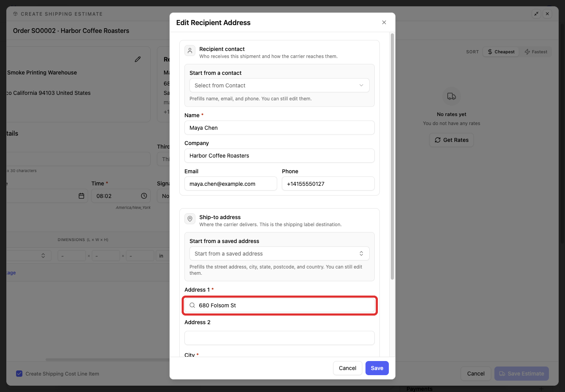Click the horizontal scrollbar in estimate window
The width and height of the screenshot is (565, 392).
108,359
